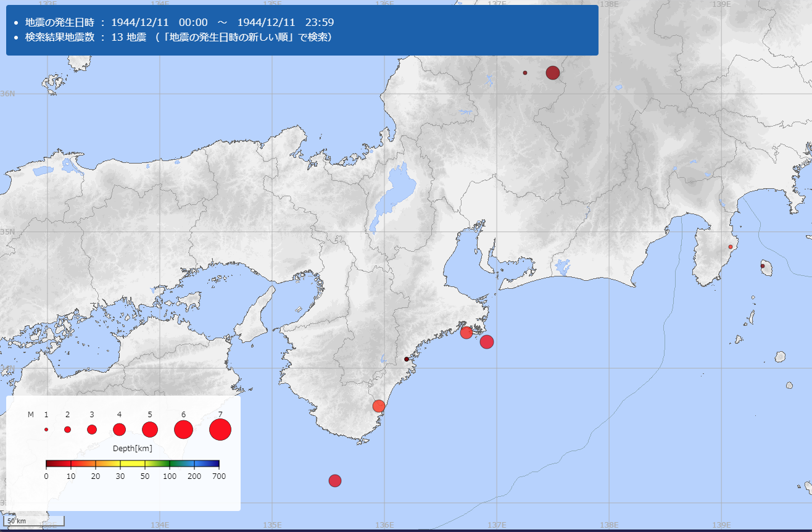
Task: Click the '100' depth scale value
Action: [170, 476]
